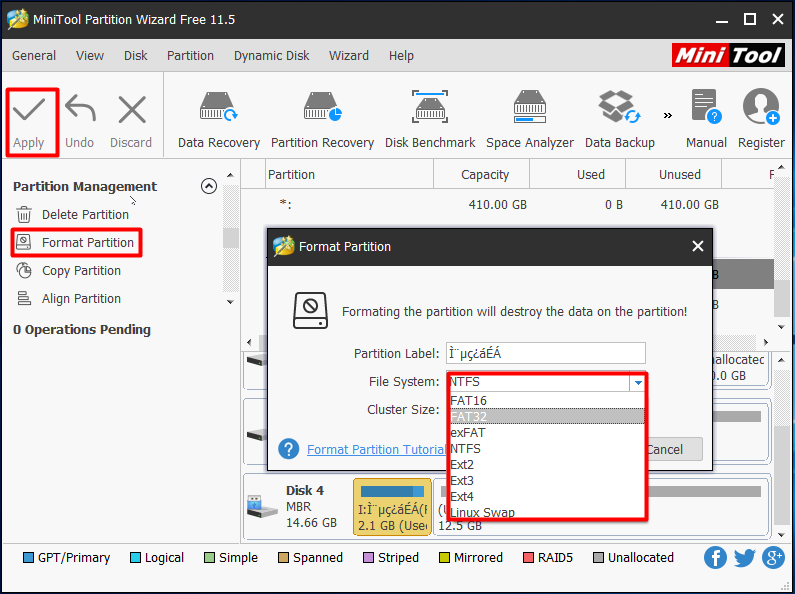Open the View menu
Screen dimensions: 795x594
click(90, 56)
